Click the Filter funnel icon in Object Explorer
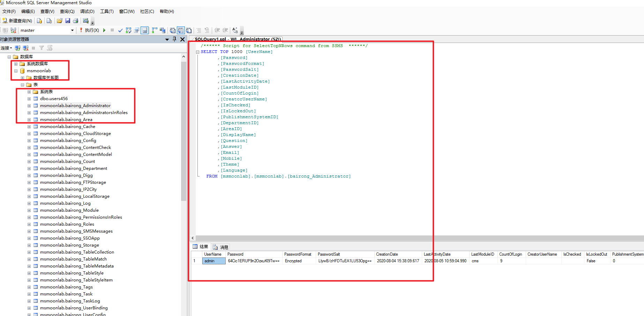The image size is (644, 316). [42, 48]
